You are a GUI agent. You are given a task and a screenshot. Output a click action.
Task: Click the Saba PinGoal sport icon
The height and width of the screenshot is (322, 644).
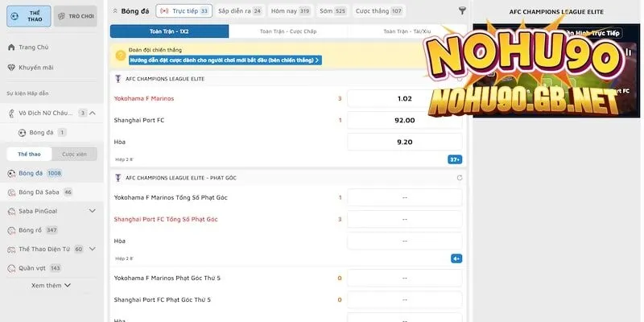pyautogui.click(x=11, y=212)
